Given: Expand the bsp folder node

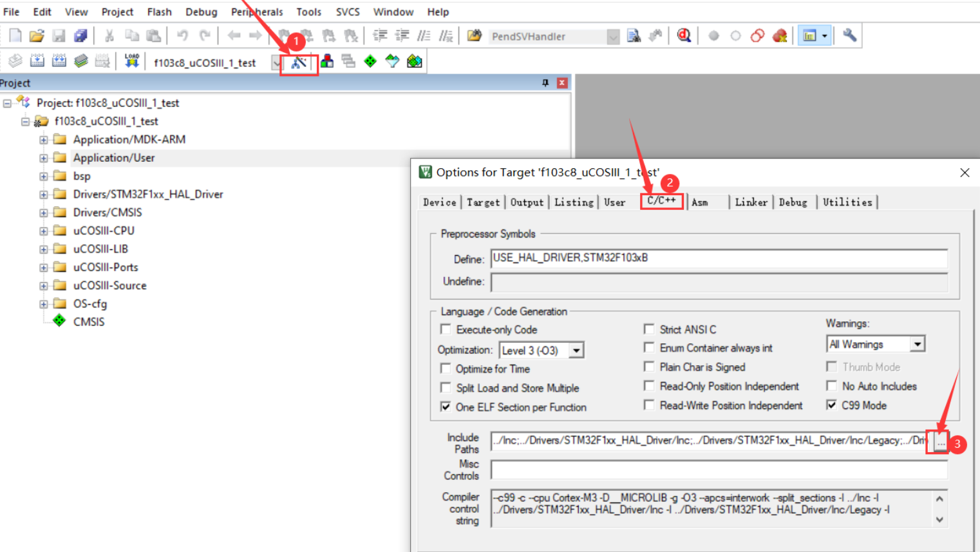Looking at the screenshot, I should (43, 176).
